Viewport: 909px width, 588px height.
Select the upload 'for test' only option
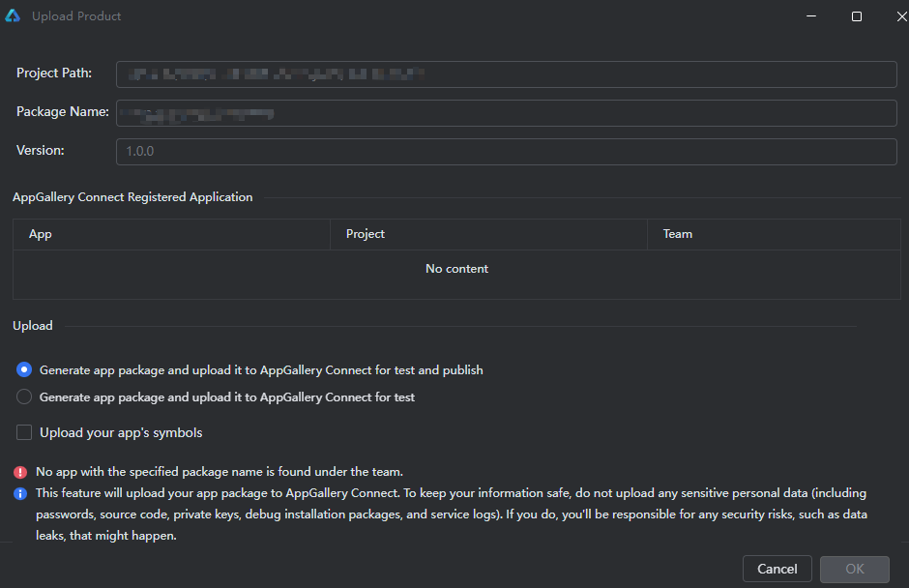25,397
